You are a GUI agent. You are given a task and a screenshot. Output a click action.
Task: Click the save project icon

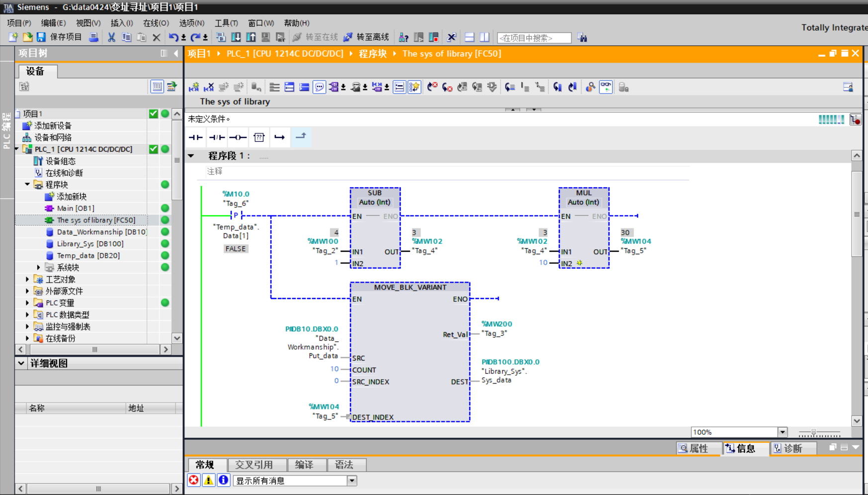tap(41, 37)
